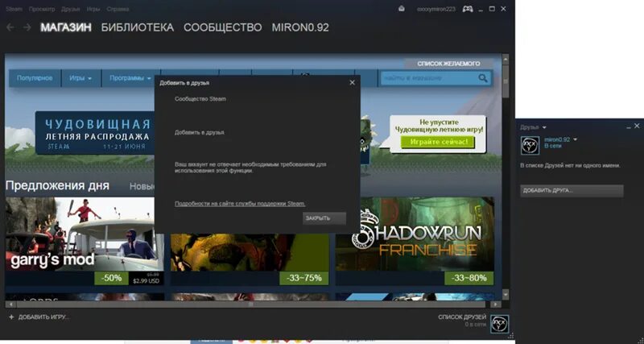644x344 pixels.
Task: Open the Steam support details link
Action: (x=240, y=204)
